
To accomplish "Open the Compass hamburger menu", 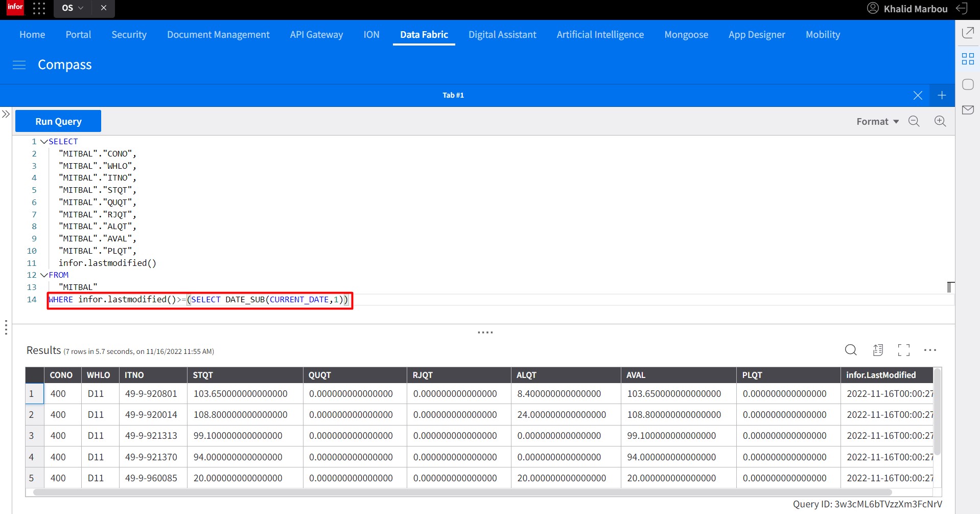I will click(19, 65).
